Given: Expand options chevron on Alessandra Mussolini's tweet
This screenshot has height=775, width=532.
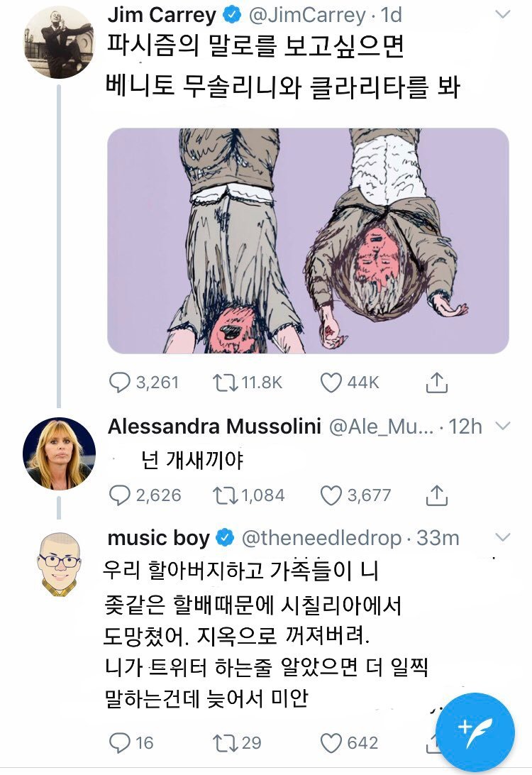Looking at the screenshot, I should (x=501, y=427).
